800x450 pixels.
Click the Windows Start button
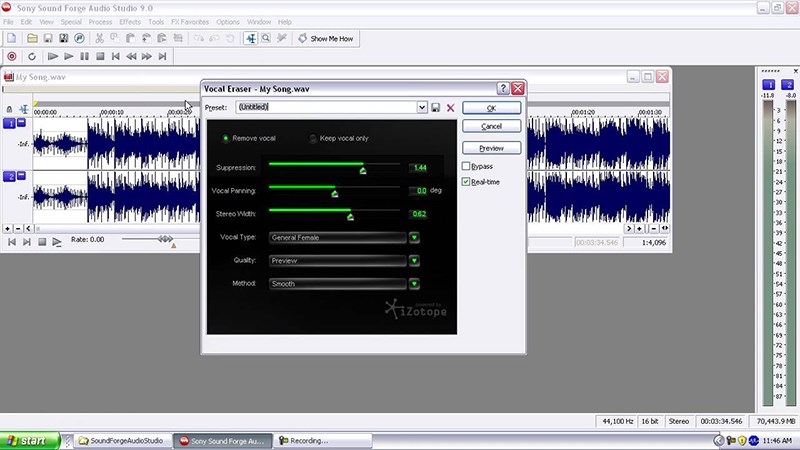30,441
